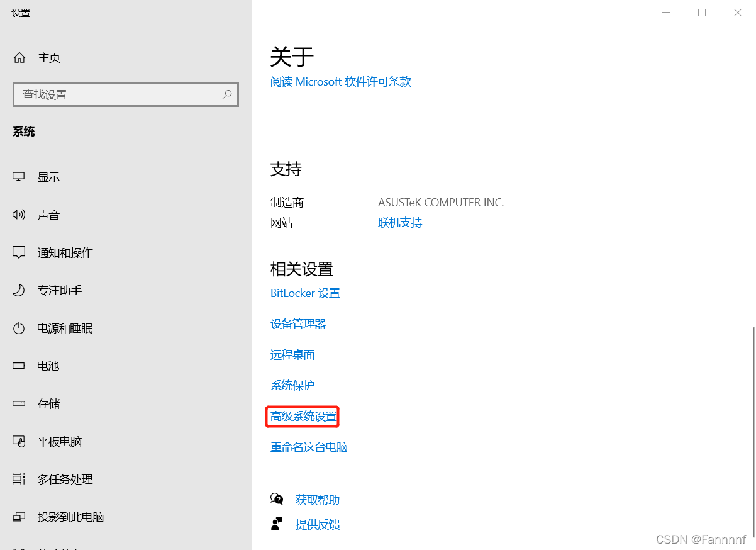The image size is (756, 550).
Task: Click the vertical scrollbar thumb
Action: [x=753, y=431]
